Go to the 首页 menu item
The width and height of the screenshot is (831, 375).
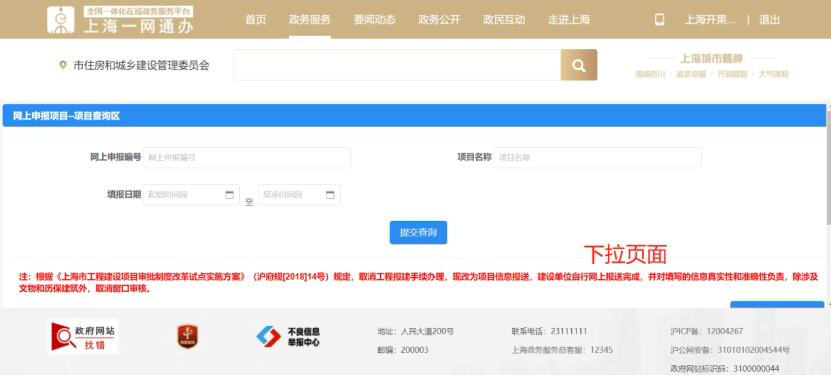pyautogui.click(x=255, y=20)
